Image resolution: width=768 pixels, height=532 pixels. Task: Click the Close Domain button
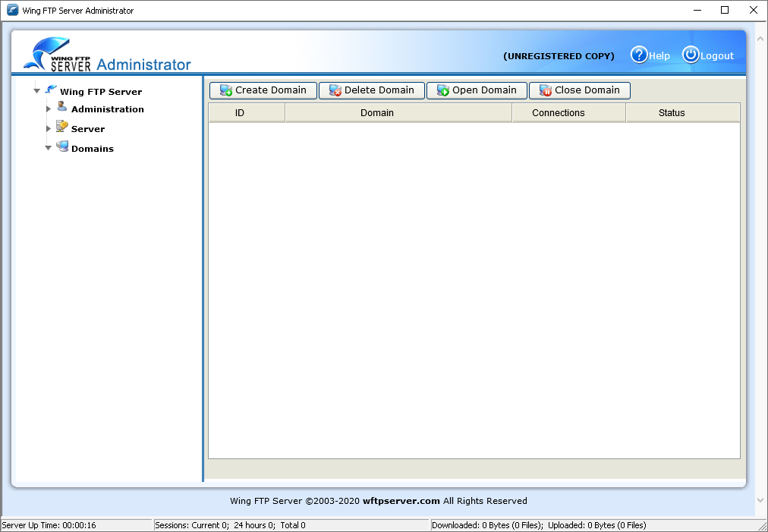point(580,90)
